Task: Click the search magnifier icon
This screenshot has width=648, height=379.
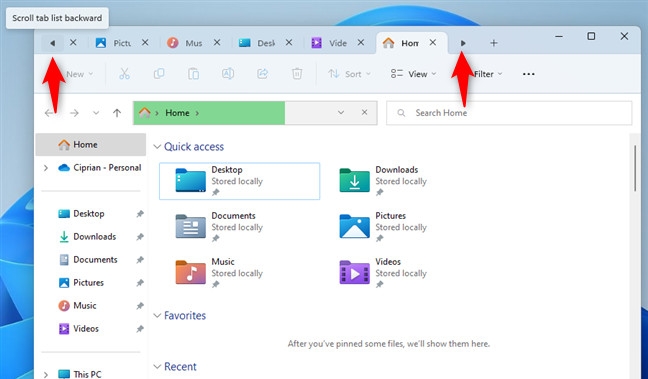Action: pyautogui.click(x=401, y=113)
